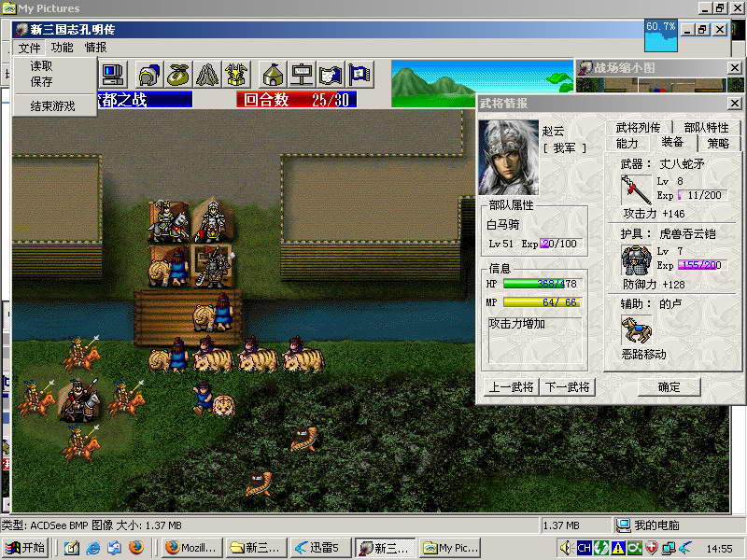The height and width of the screenshot is (560, 747).
Task: Choose 结束游戏 from the file menu
Action: (x=52, y=105)
